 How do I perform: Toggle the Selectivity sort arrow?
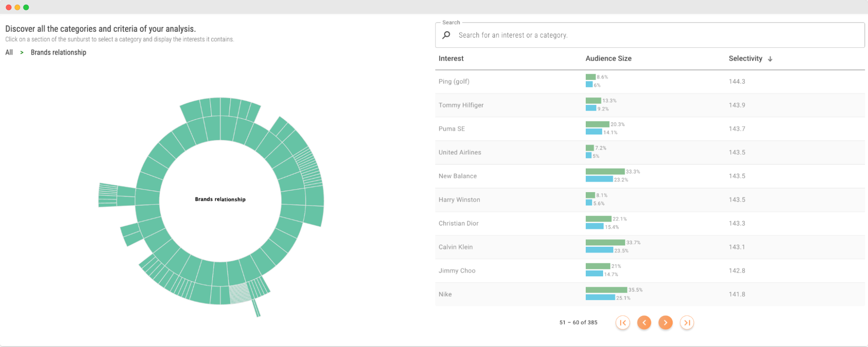pyautogui.click(x=770, y=59)
